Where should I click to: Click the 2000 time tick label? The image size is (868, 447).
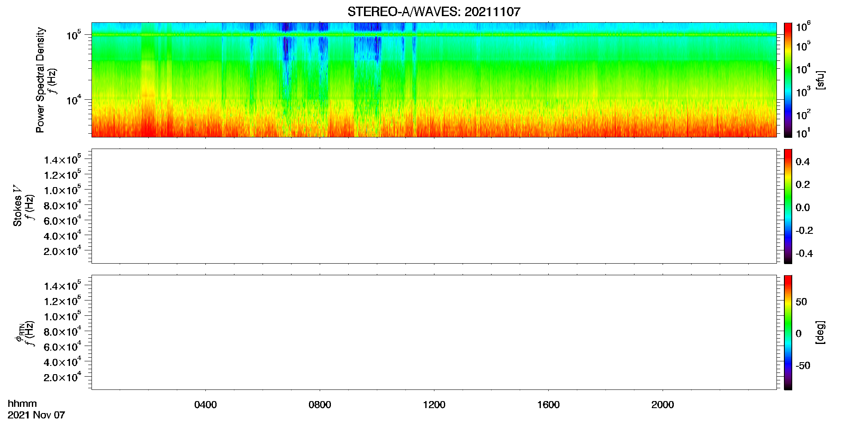[663, 405]
